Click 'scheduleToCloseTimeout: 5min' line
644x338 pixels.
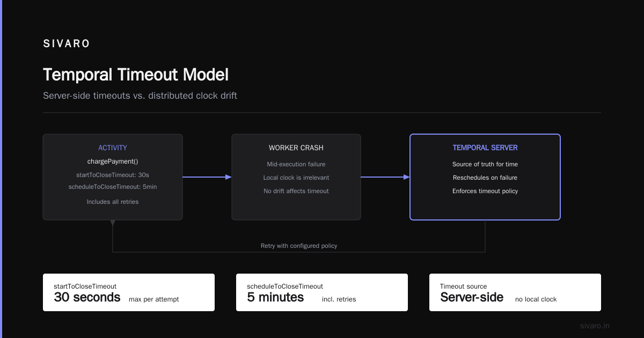pos(113,187)
